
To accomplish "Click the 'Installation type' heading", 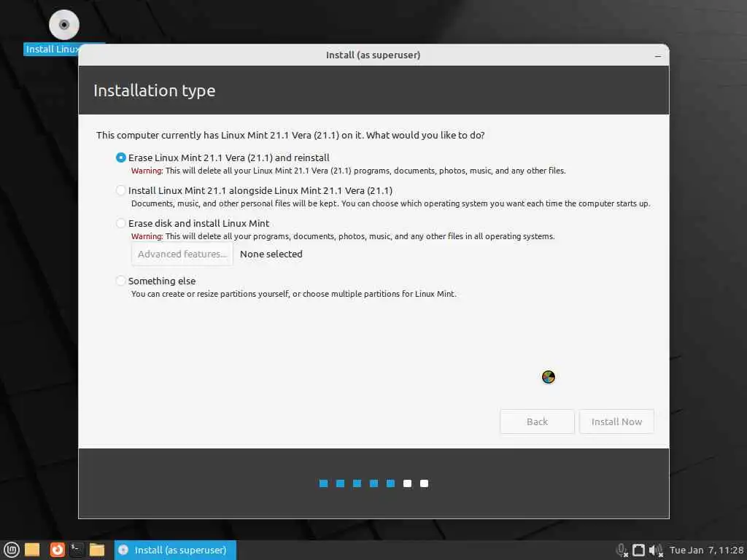I will coord(155,90).
